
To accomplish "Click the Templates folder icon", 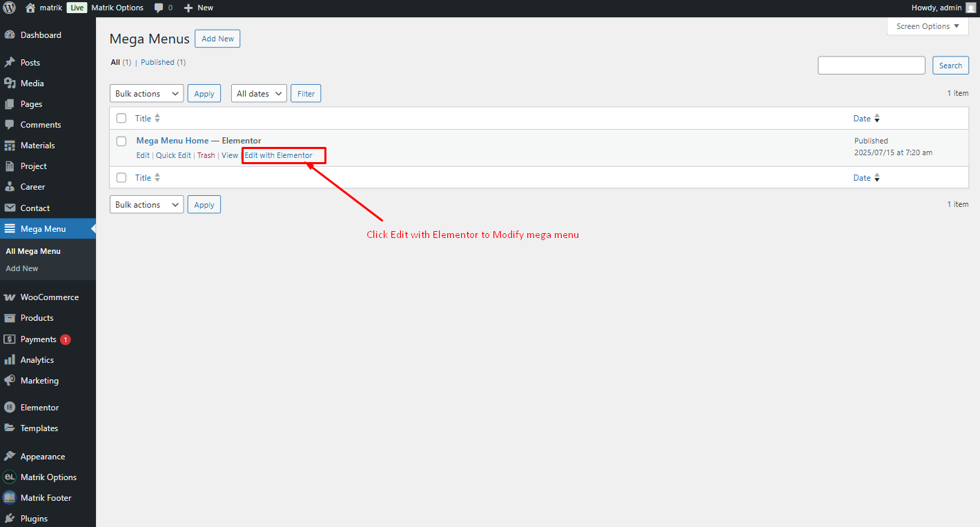I will coord(10,428).
